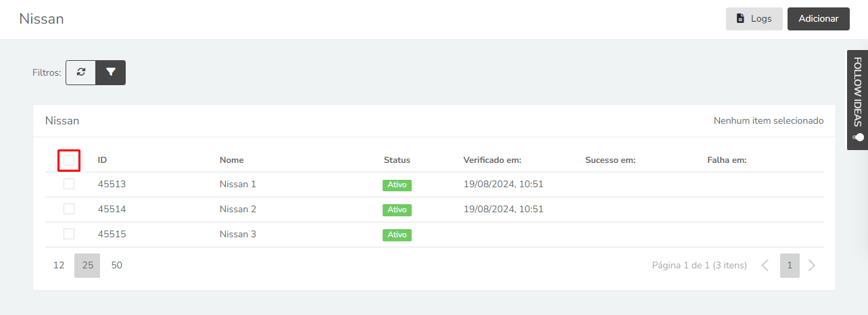Viewport: 868px width, 315px height.
Task: Click the Nissan 1 verification date
Action: [x=504, y=184]
